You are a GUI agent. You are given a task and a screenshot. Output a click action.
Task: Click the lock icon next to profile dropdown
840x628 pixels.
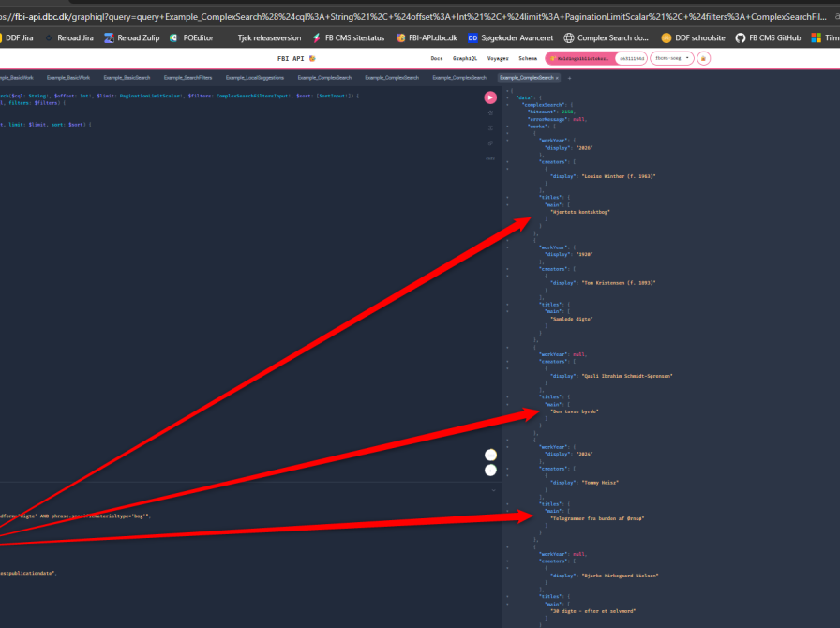pos(703,58)
